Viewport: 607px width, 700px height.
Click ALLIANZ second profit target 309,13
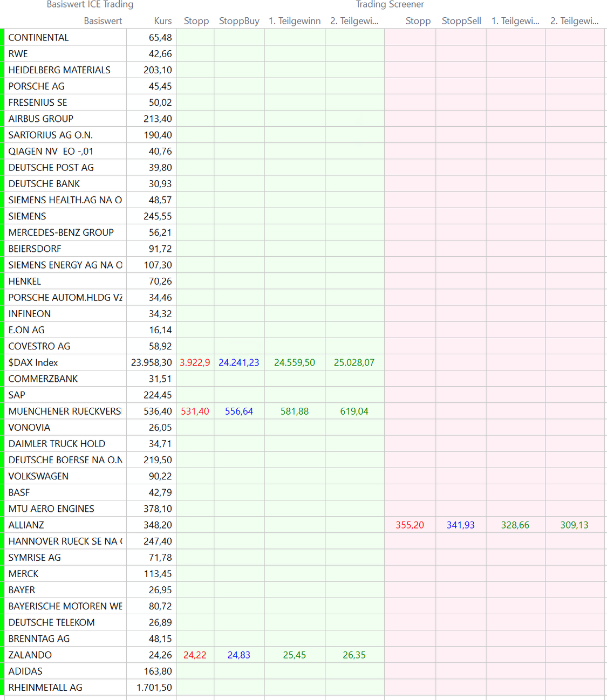click(574, 525)
